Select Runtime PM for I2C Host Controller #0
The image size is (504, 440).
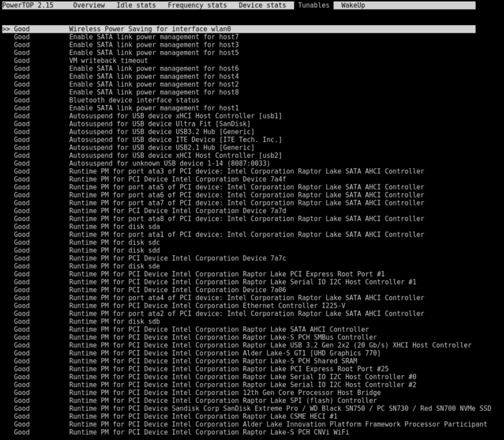[215, 377]
